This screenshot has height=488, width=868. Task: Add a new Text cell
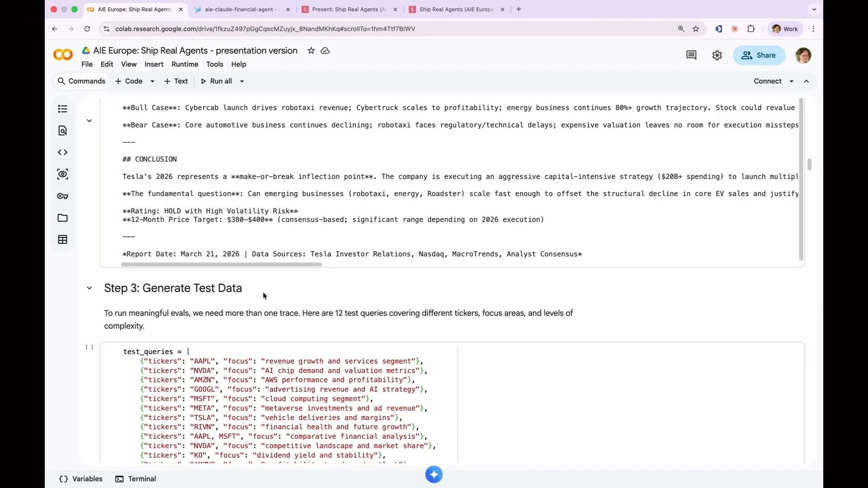click(x=176, y=81)
